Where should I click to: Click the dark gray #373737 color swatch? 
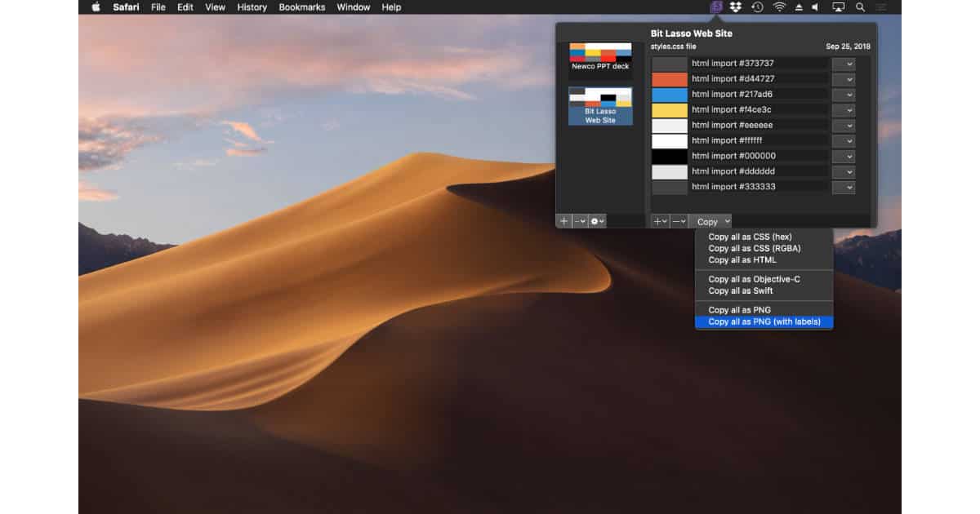(x=670, y=64)
